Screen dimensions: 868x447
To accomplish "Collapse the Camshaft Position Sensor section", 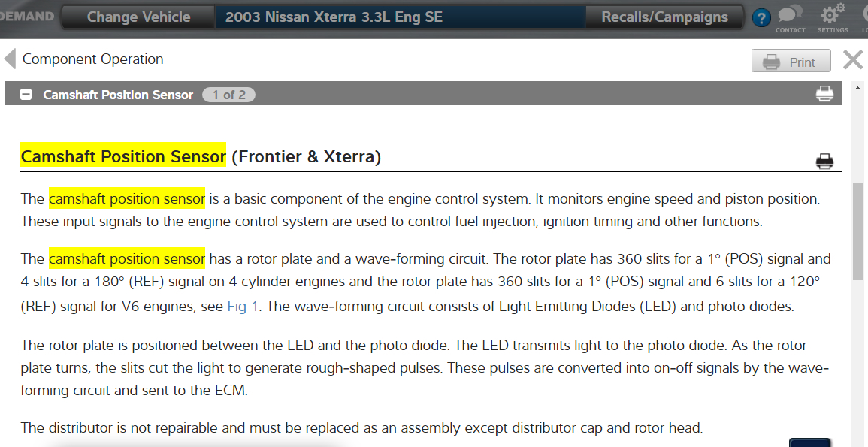I will point(26,95).
